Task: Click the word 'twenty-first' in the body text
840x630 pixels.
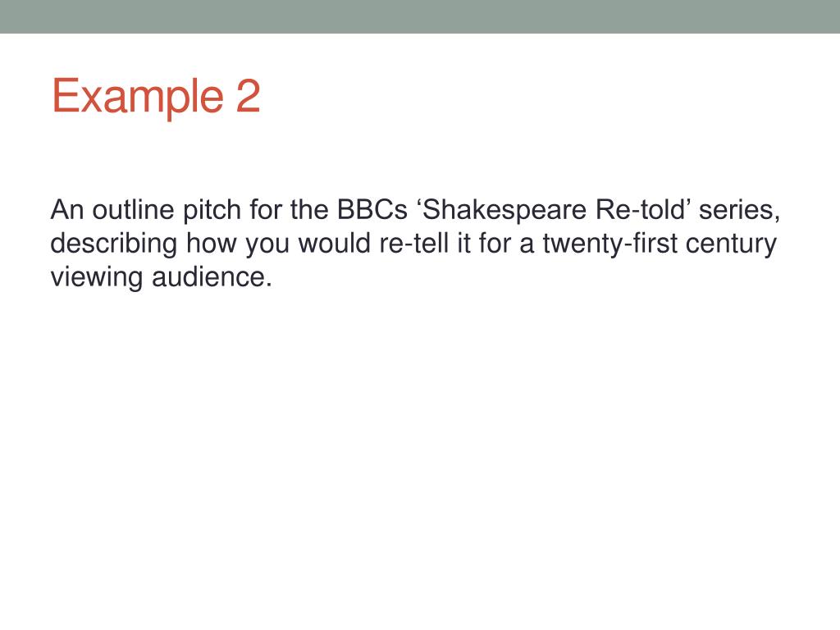Action: [x=609, y=244]
